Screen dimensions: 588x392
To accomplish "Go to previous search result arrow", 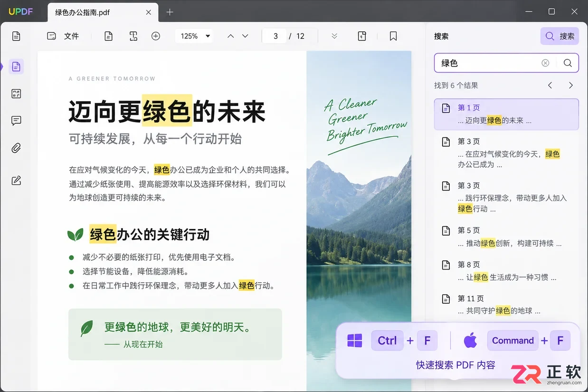I will click(x=550, y=86).
